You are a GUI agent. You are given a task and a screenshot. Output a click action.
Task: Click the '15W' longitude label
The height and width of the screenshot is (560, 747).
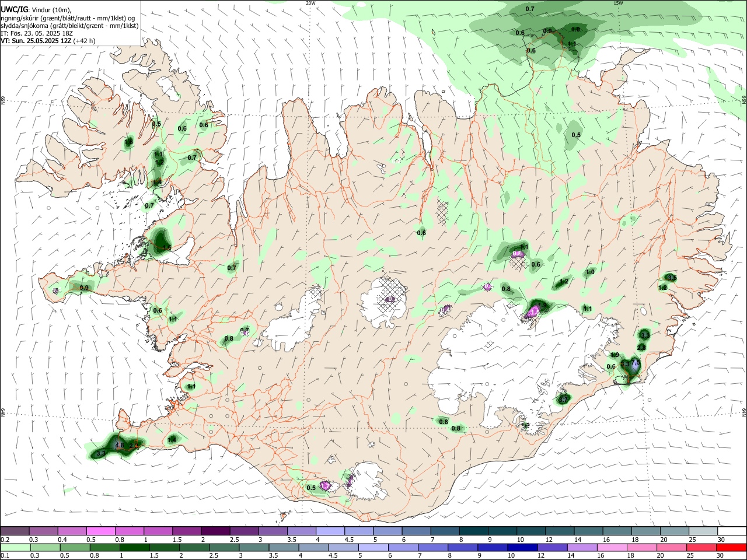coord(619,3)
